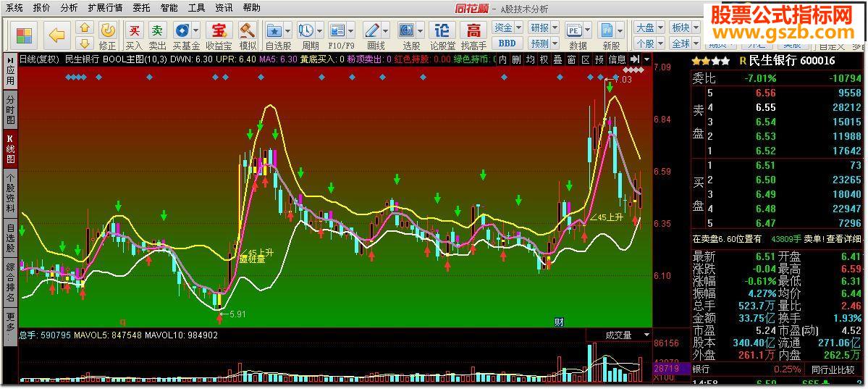868x389 pixels.
Task: Click the 修正 refresh icon
Action: pos(107,30)
